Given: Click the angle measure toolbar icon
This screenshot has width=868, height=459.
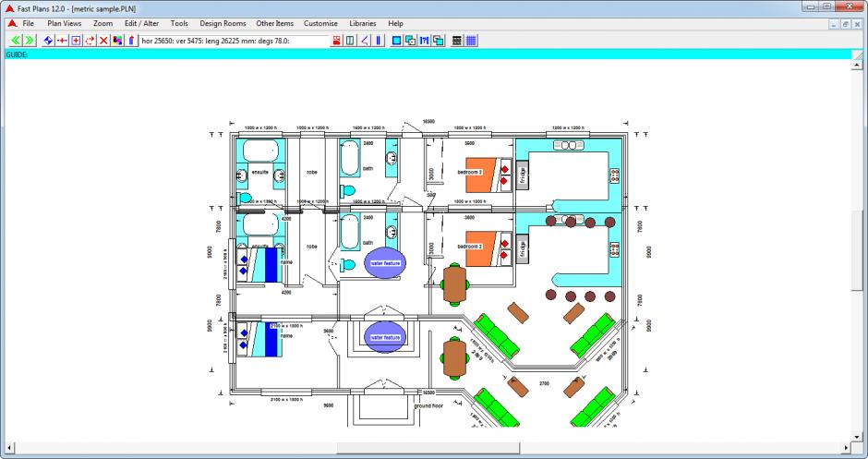Looking at the screenshot, I should [x=365, y=41].
